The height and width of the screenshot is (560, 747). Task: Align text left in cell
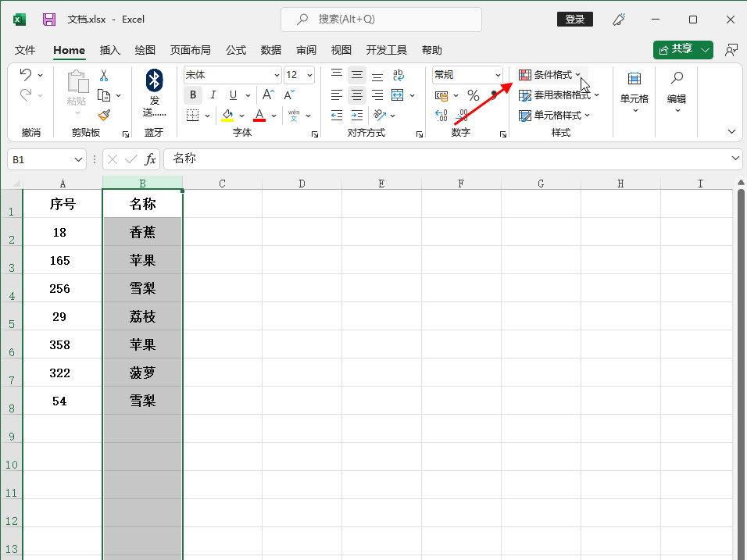[x=337, y=95]
